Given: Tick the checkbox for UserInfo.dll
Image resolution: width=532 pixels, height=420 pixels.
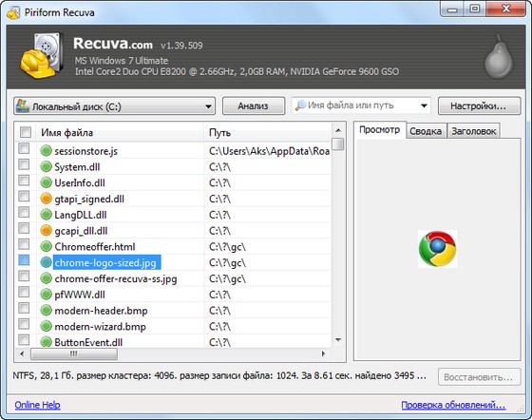Looking at the screenshot, I should coord(24,181).
